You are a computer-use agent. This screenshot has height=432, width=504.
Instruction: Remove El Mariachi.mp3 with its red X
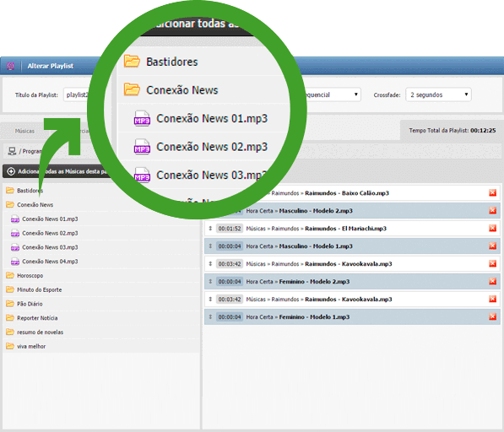492,228
